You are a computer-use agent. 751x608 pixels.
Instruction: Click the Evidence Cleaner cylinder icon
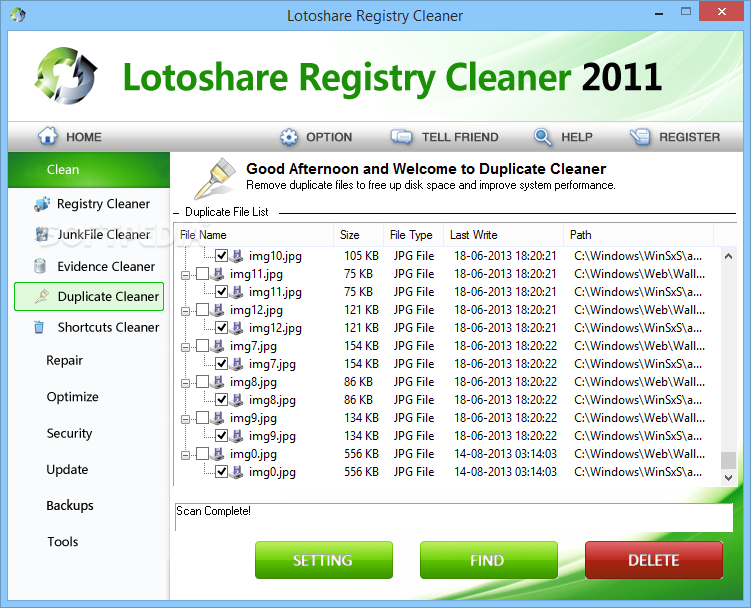click(x=40, y=266)
